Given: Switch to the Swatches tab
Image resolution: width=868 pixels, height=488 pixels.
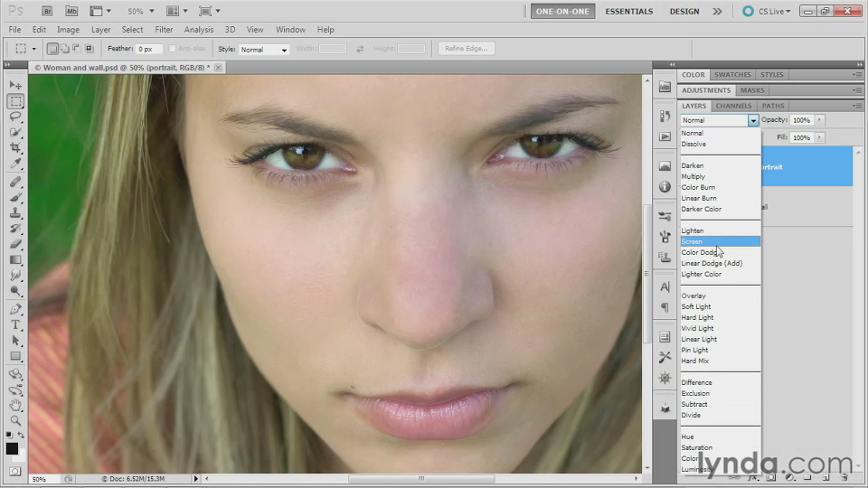Looking at the screenshot, I should (x=732, y=75).
